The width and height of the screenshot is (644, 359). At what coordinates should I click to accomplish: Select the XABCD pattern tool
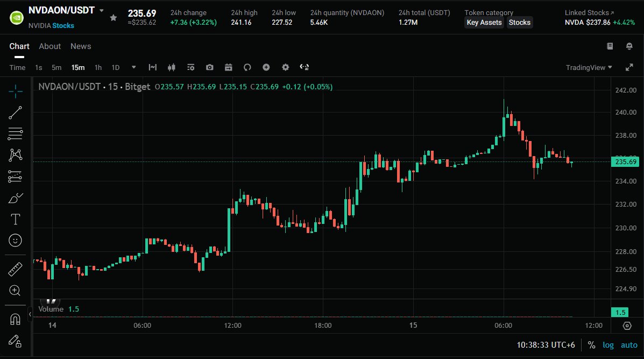(x=15, y=155)
